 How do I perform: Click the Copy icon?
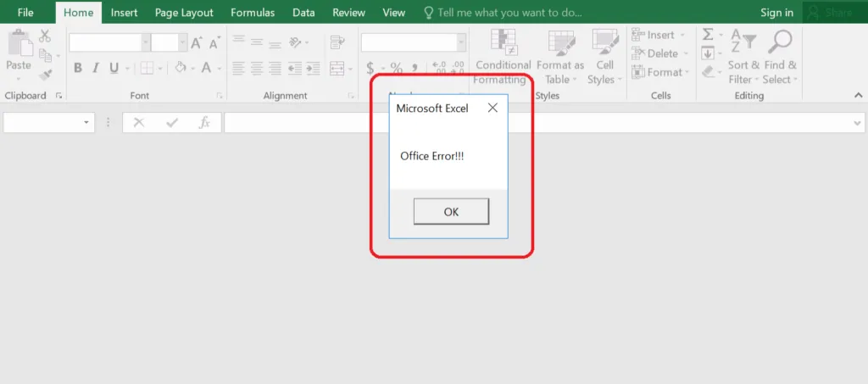(46, 55)
